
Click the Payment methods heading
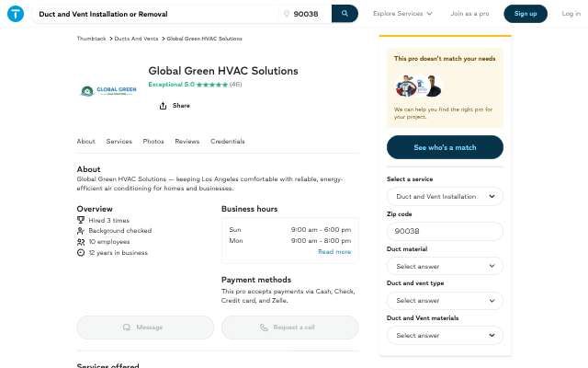(256, 280)
